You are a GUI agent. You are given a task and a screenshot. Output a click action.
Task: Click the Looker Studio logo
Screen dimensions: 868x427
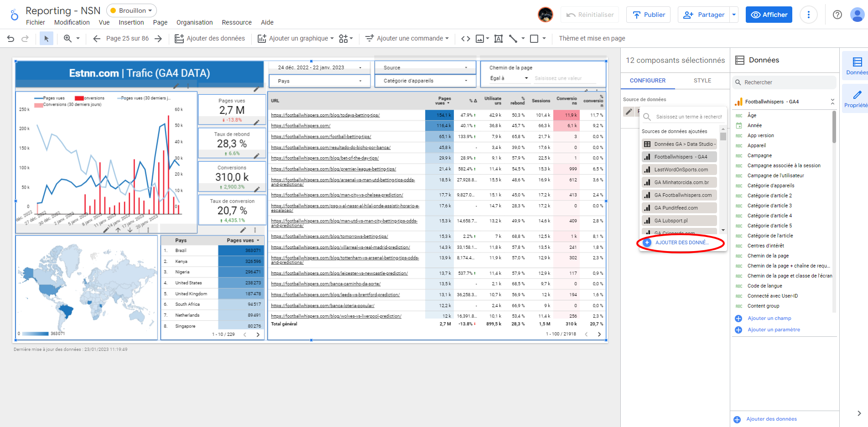point(14,15)
